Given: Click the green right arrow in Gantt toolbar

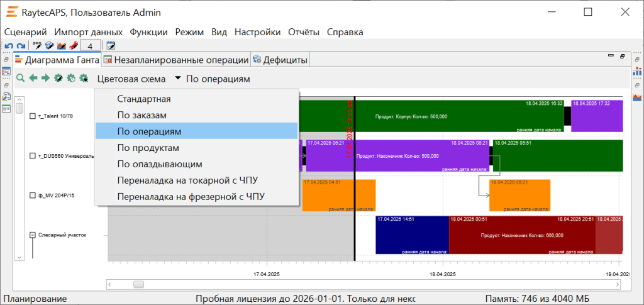Looking at the screenshot, I should point(45,78).
